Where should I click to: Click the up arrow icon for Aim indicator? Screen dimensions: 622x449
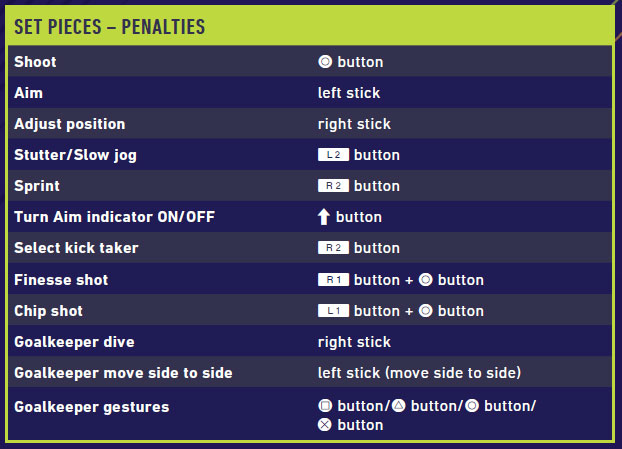pos(324,217)
